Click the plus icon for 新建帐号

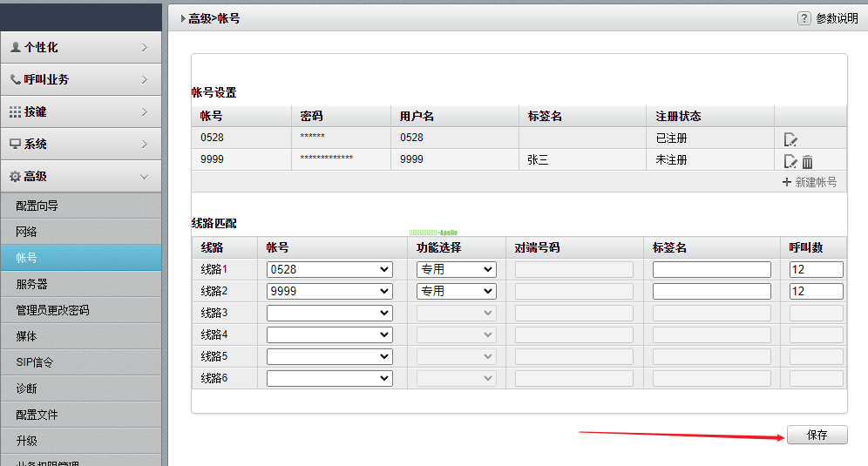pos(787,182)
